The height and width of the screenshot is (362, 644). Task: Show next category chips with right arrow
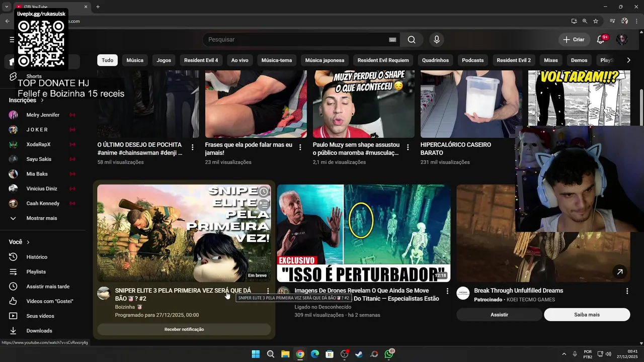(628, 60)
